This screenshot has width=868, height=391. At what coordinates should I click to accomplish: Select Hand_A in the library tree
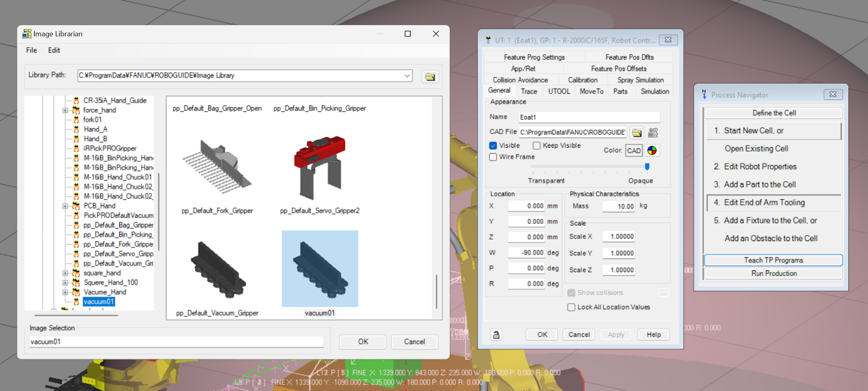click(95, 129)
